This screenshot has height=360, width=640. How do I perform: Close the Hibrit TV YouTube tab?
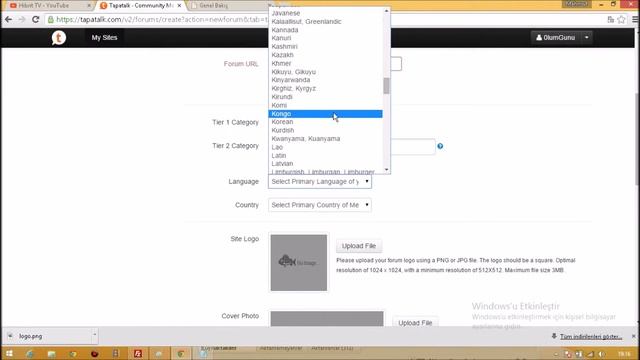tap(89, 6)
